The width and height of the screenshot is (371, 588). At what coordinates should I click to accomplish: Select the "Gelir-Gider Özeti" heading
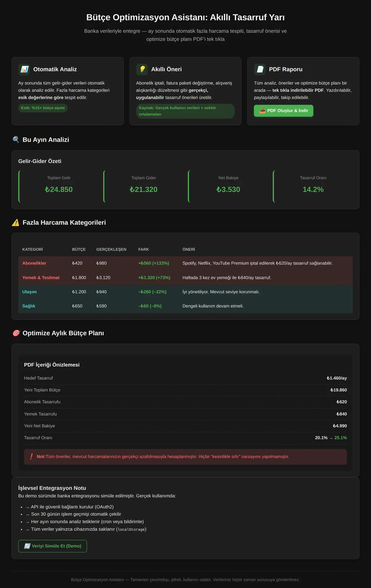(x=40, y=161)
